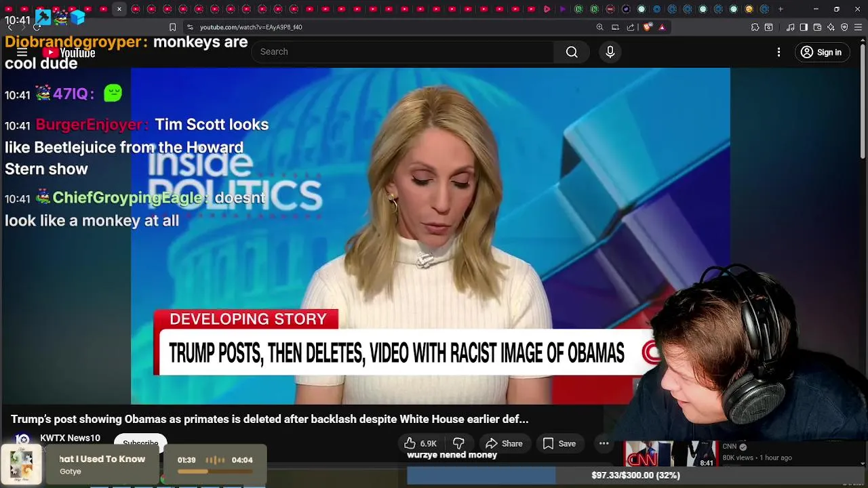Go to the YouTube home logo
The height and width of the screenshot is (488, 868).
pos(68,53)
